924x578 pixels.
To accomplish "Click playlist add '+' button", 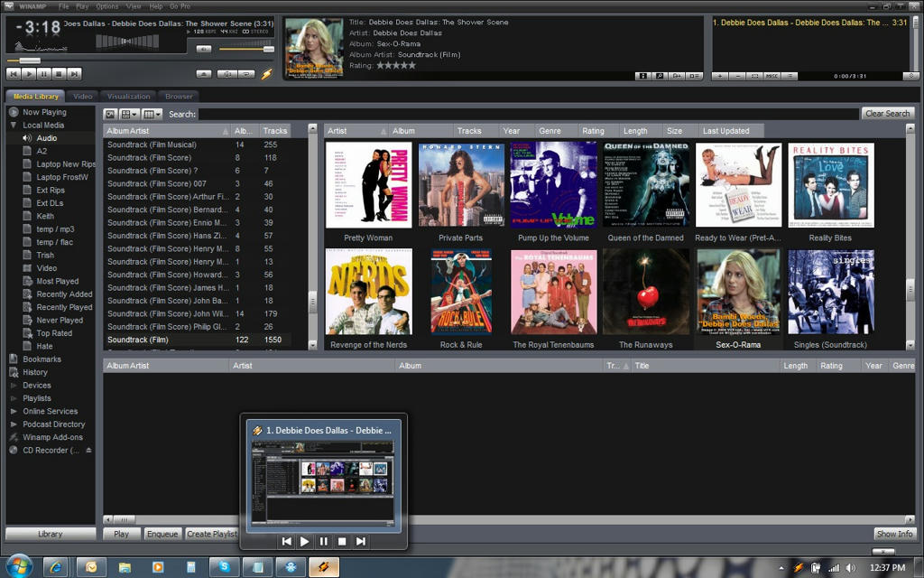I will tap(719, 76).
